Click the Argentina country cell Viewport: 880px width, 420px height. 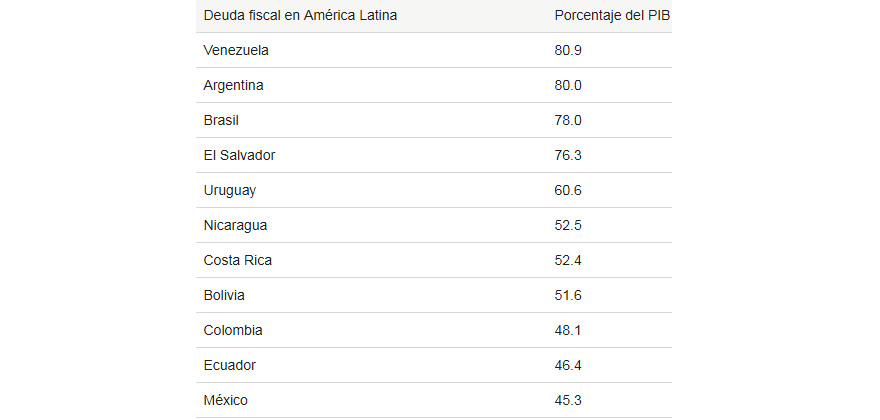233,85
